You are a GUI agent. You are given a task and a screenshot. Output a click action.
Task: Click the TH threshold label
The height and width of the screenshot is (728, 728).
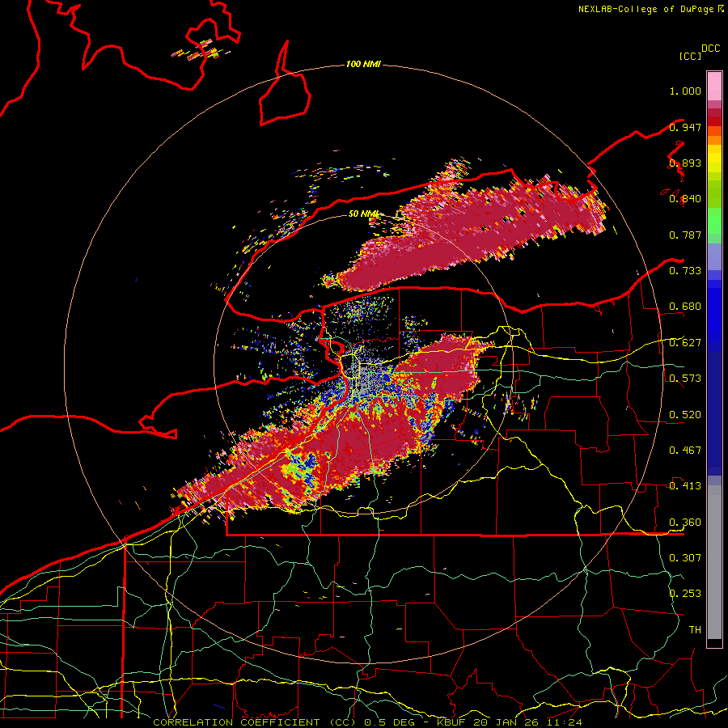(695, 630)
